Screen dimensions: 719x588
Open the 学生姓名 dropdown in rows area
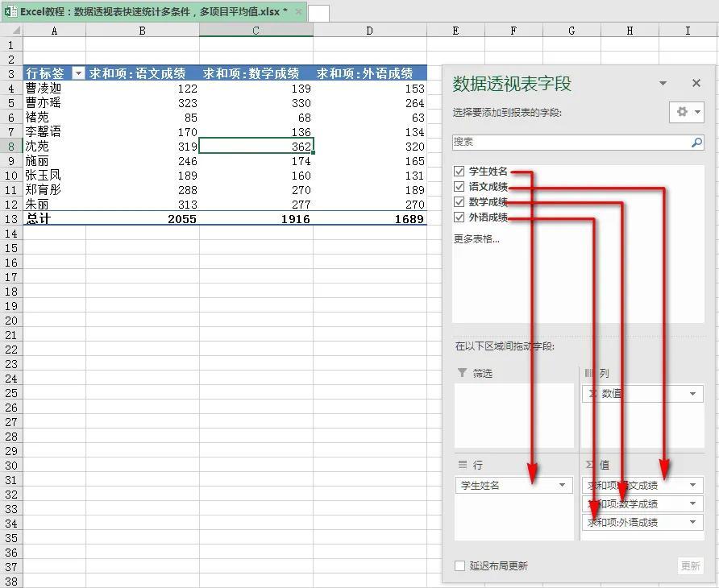click(x=562, y=485)
